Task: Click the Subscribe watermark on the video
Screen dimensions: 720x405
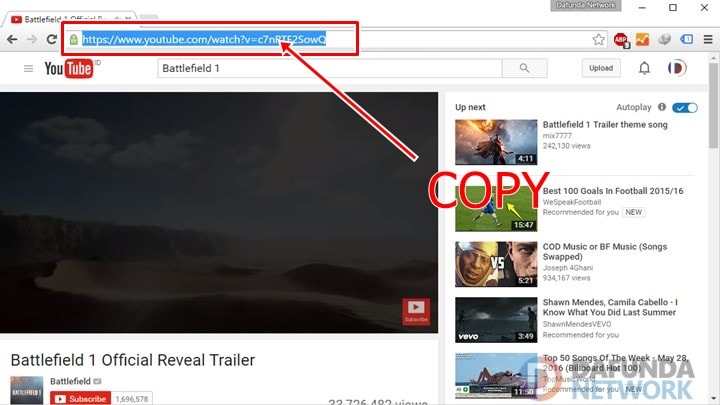Action: [x=416, y=311]
